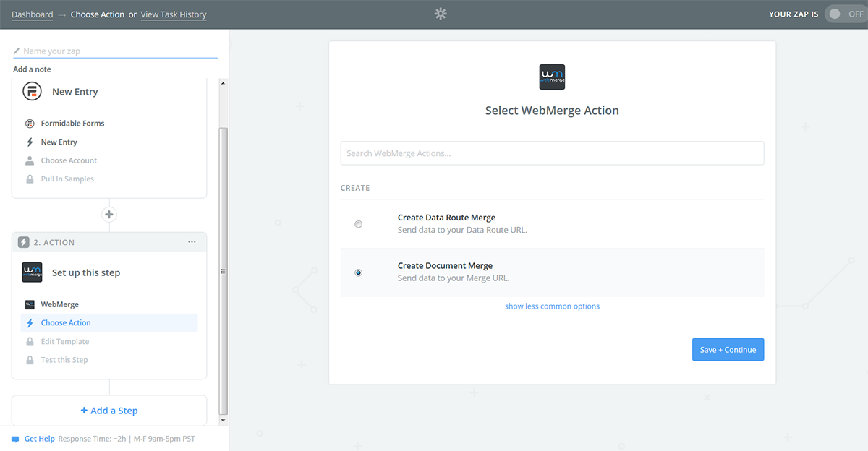
Task: Click the WebMerge logo above Select WebMerge Action
Action: coord(552,77)
